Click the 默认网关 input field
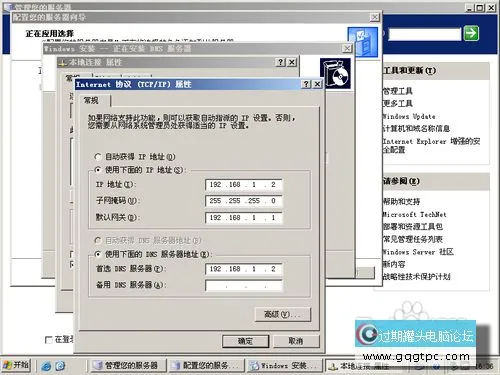 244,218
